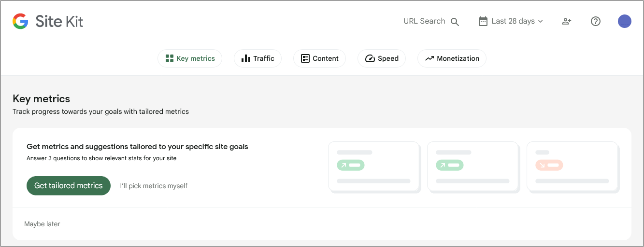Click the Content list icon
Image resolution: width=644 pixels, height=247 pixels.
point(305,58)
